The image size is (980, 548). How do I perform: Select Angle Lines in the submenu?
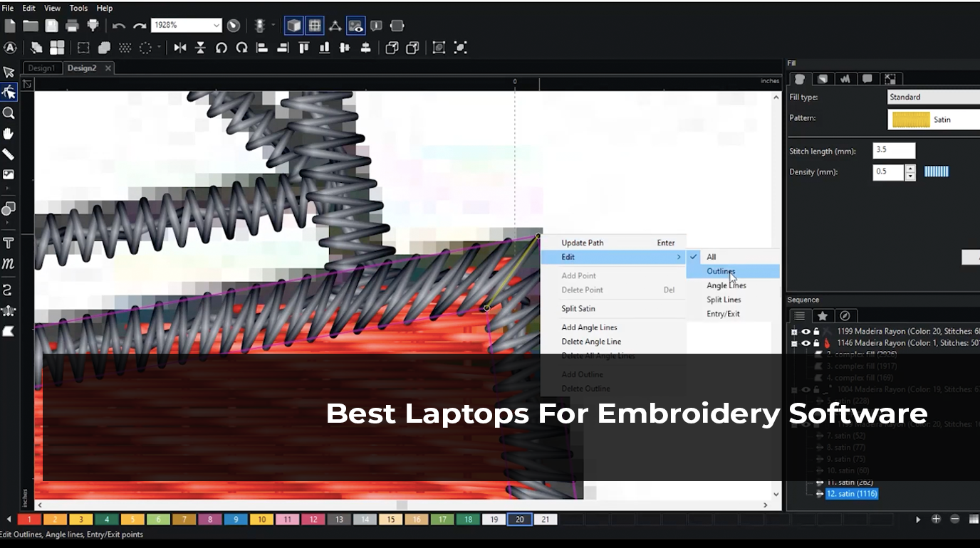point(733,285)
